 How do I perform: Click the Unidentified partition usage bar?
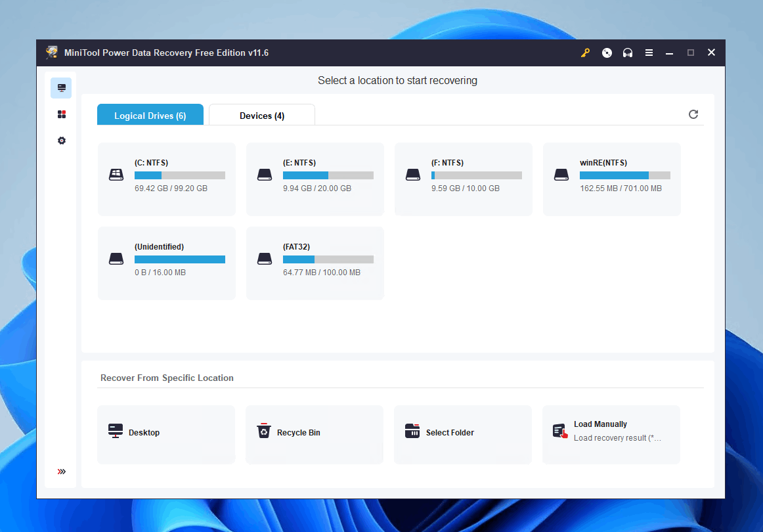click(180, 259)
